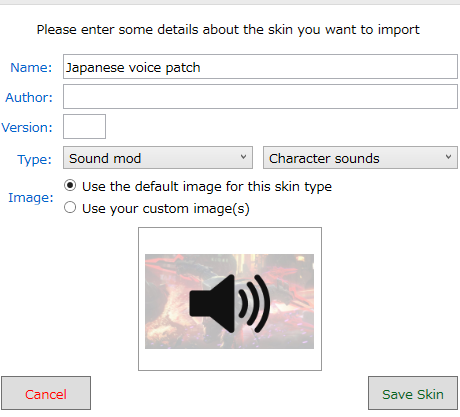
Task: Click the speaker icon in the preview image
Action: click(230, 303)
